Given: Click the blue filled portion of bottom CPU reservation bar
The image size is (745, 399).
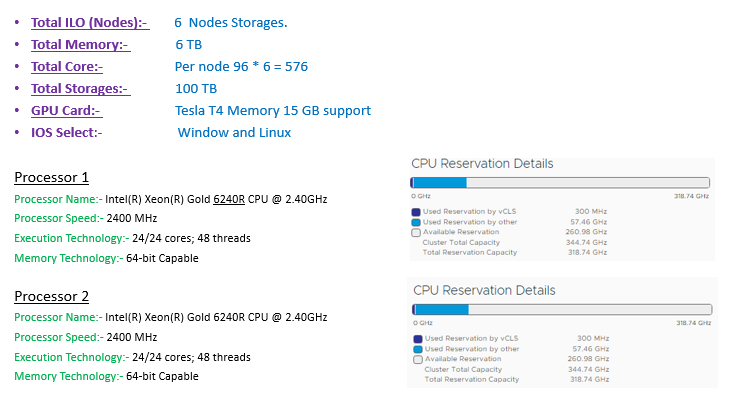Looking at the screenshot, I should point(441,310).
